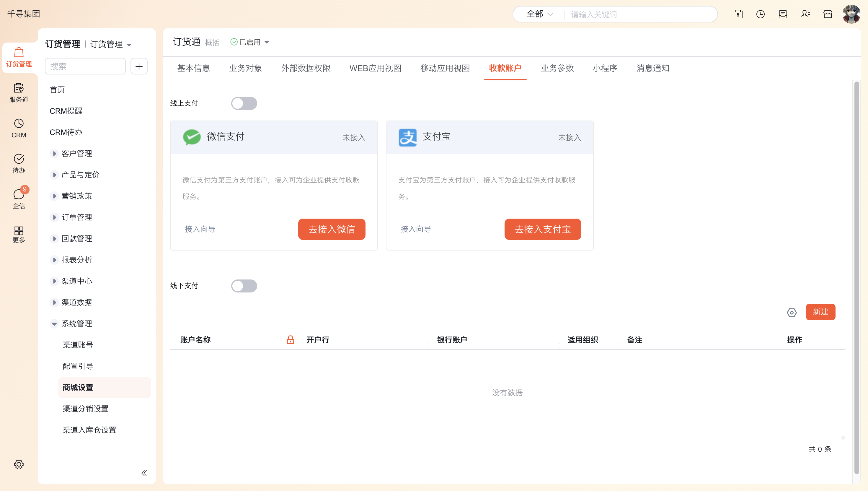
Task: Expand the 渠道数据 tree node
Action: tap(54, 302)
